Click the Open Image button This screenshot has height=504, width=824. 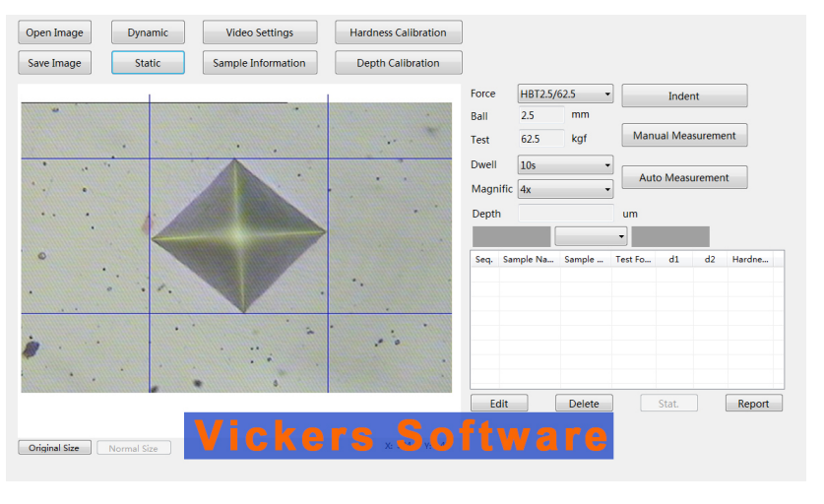pos(54,32)
